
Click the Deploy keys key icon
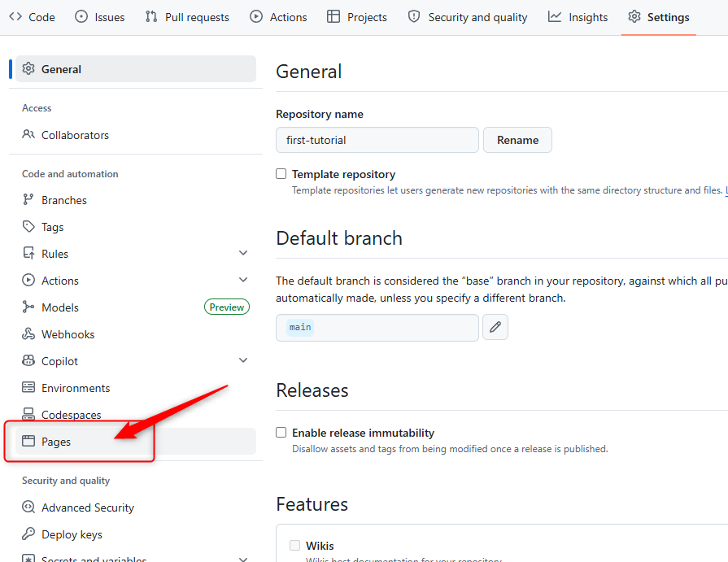point(28,534)
